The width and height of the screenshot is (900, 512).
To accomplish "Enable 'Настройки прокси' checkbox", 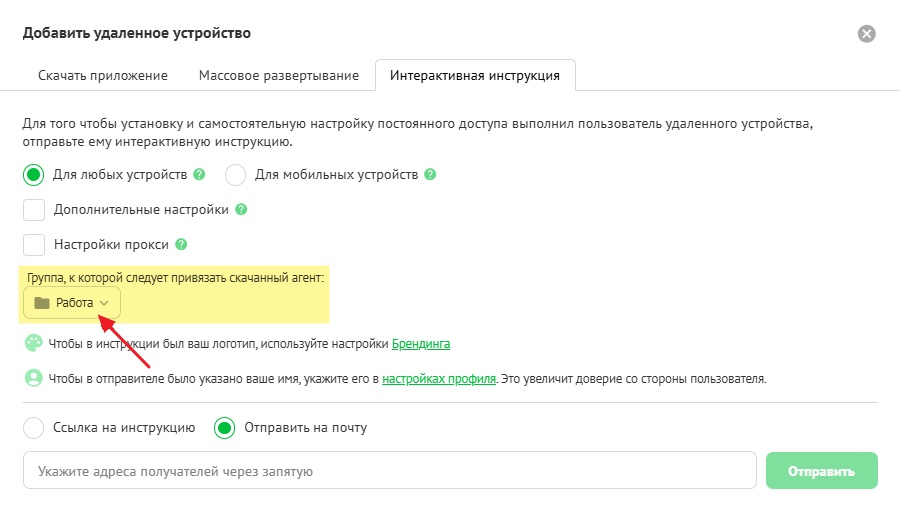I will [x=34, y=244].
